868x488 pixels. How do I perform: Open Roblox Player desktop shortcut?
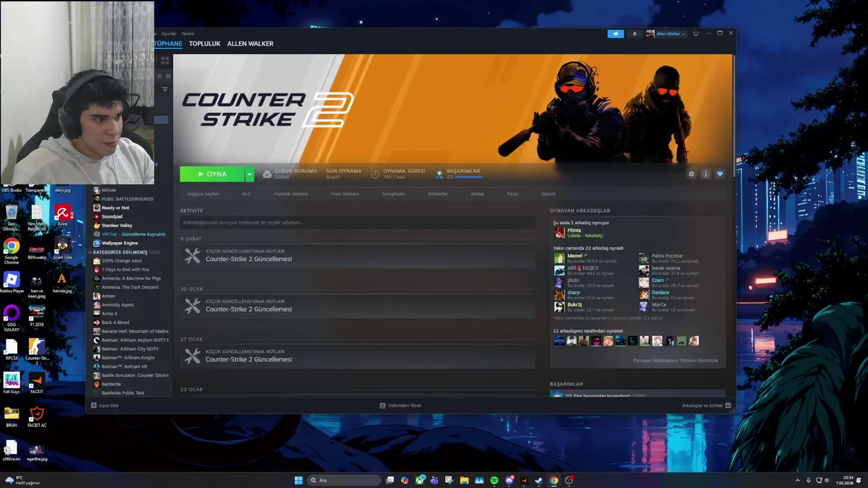pos(12,283)
